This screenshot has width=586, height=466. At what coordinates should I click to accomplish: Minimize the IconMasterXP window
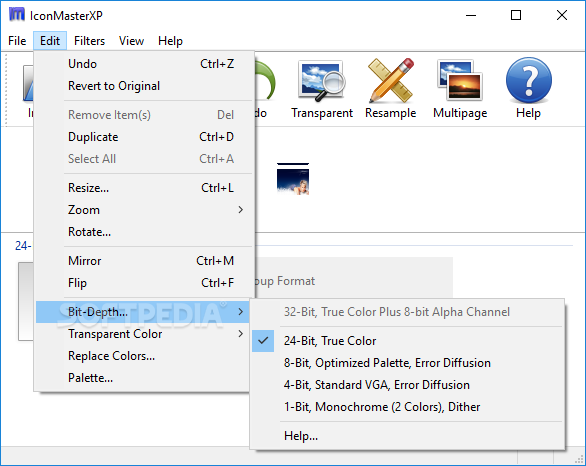click(x=471, y=15)
